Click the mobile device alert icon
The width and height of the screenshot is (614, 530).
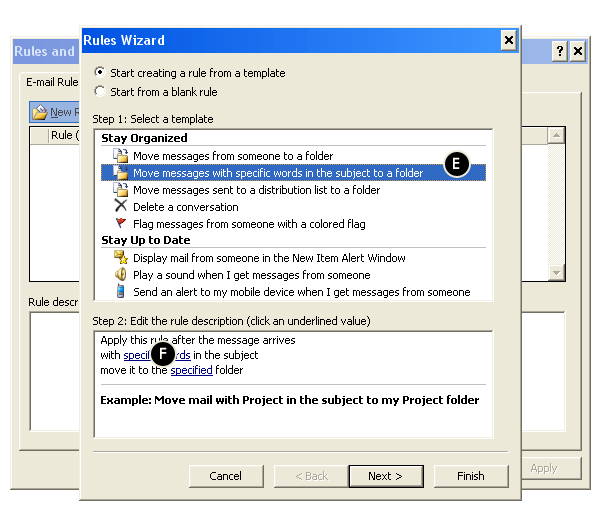pos(120,292)
